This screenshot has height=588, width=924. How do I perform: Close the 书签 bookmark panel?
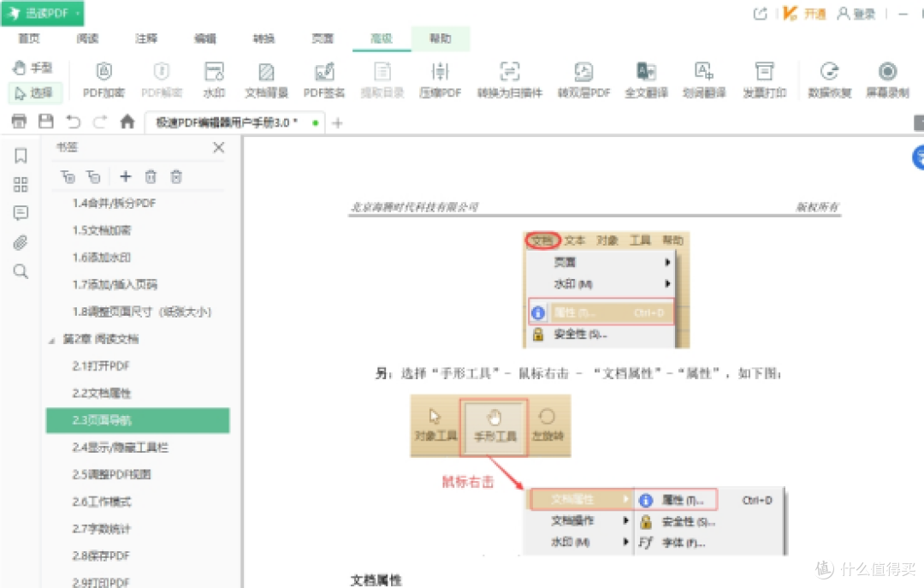(x=219, y=147)
